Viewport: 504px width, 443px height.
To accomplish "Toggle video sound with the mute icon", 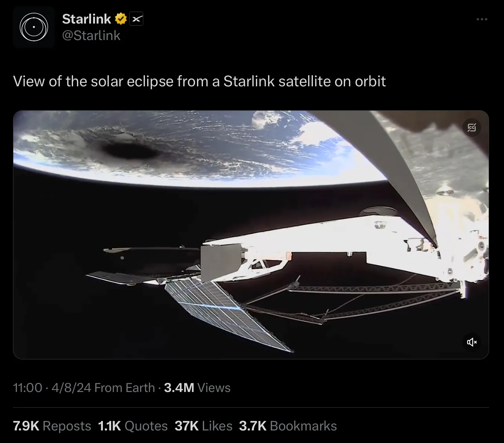I will (472, 342).
